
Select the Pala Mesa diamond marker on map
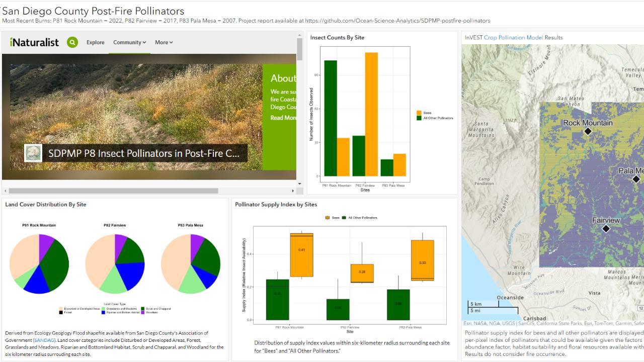636,178
